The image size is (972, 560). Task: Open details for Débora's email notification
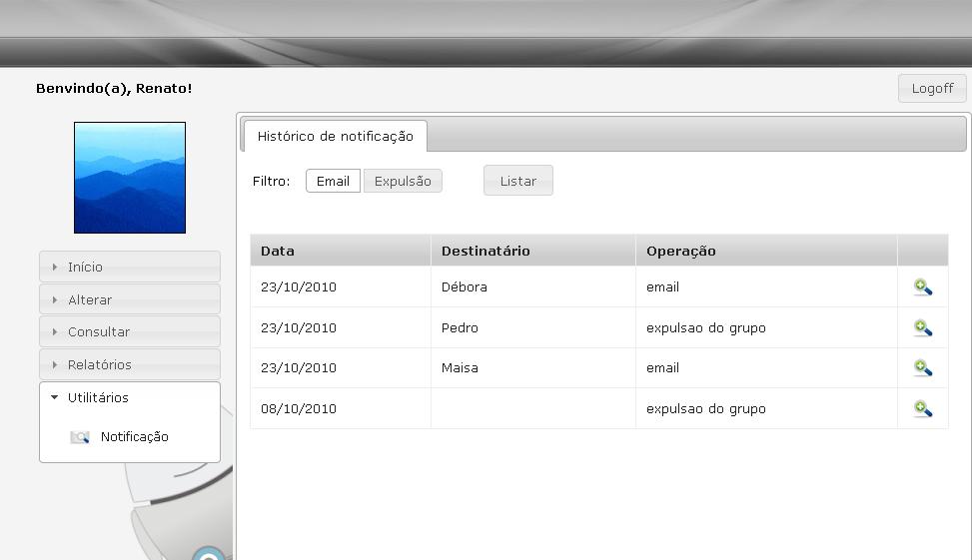click(x=923, y=286)
